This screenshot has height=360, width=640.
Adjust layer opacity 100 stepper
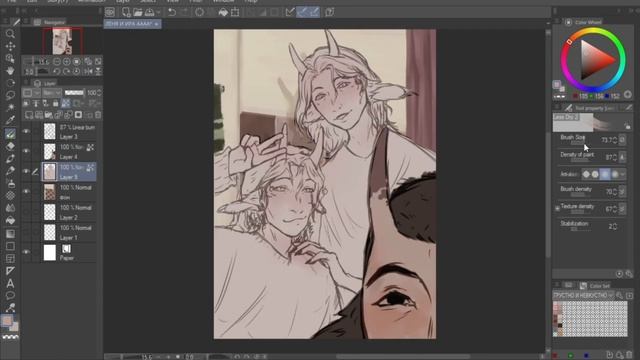(x=99, y=93)
